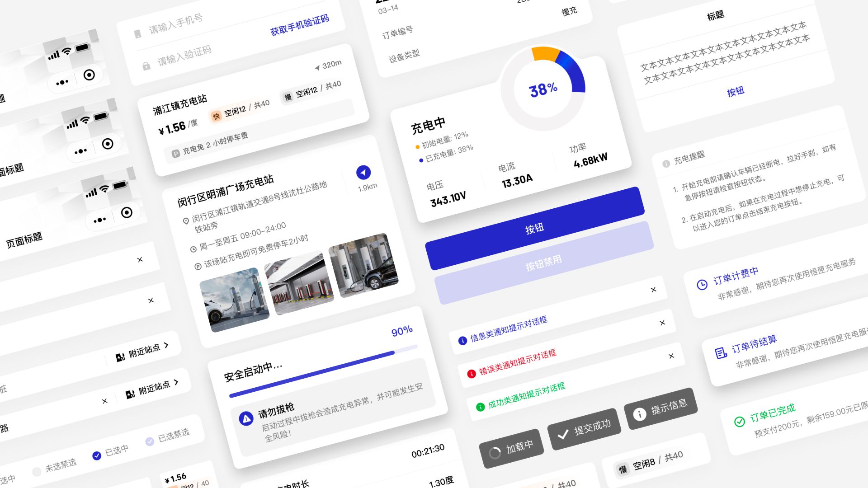Click the 安全启动中... heading
This screenshot has width=868, height=488.
253,371
